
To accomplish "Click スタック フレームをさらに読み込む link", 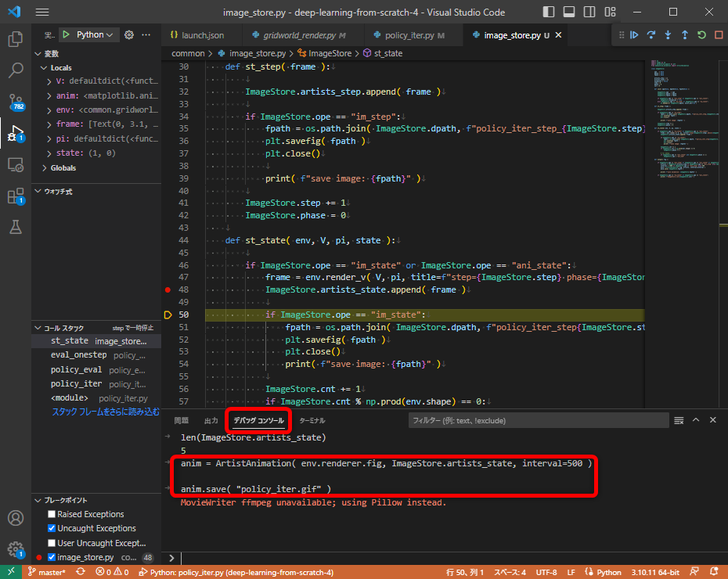I will tap(106, 412).
